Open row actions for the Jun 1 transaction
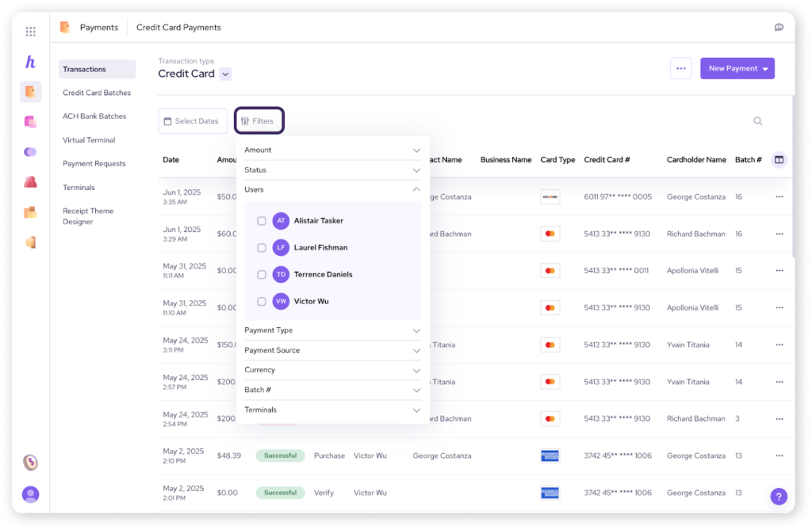 [778, 196]
